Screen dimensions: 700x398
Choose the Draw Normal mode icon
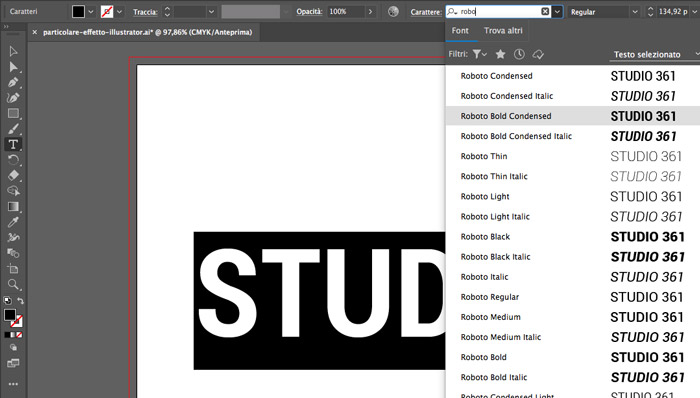[x=14, y=347]
